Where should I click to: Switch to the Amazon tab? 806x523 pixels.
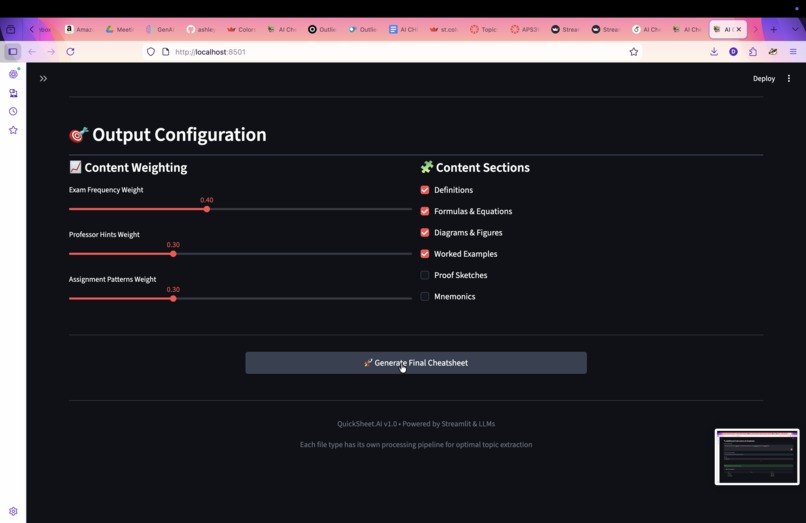click(79, 29)
